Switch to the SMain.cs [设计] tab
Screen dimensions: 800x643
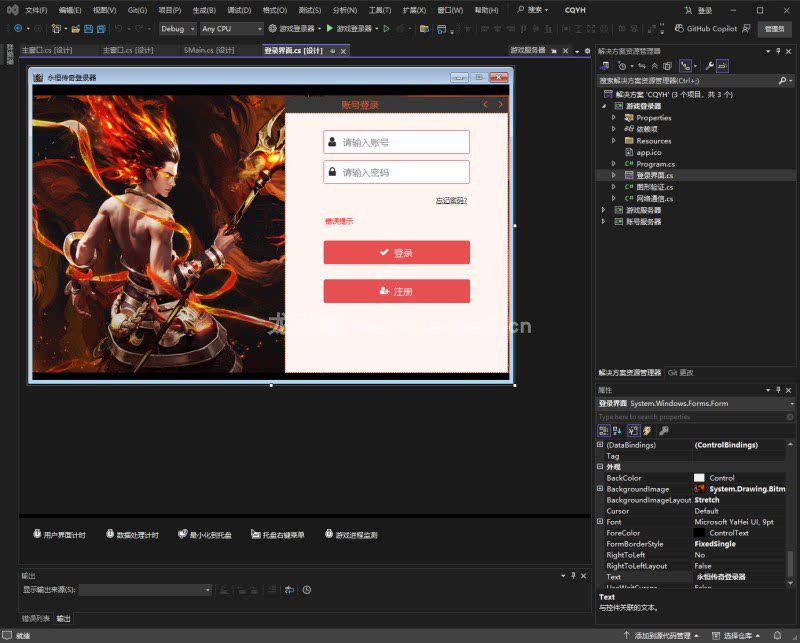click(209, 50)
